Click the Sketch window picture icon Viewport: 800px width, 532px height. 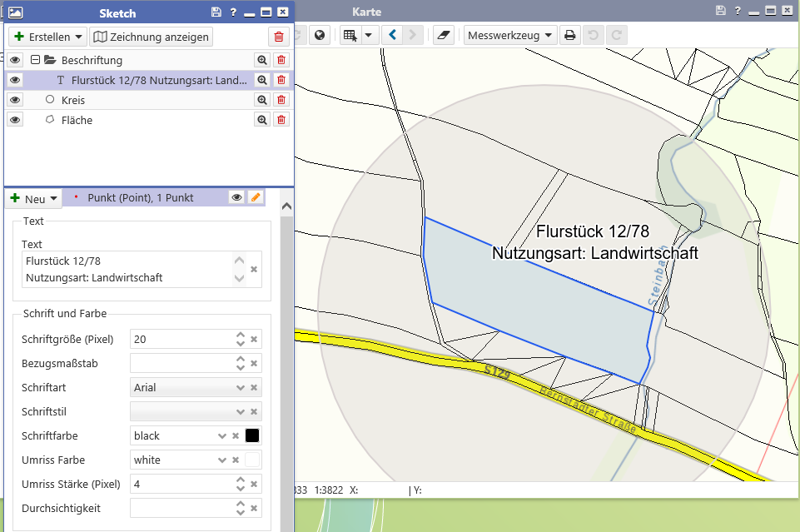[15, 12]
